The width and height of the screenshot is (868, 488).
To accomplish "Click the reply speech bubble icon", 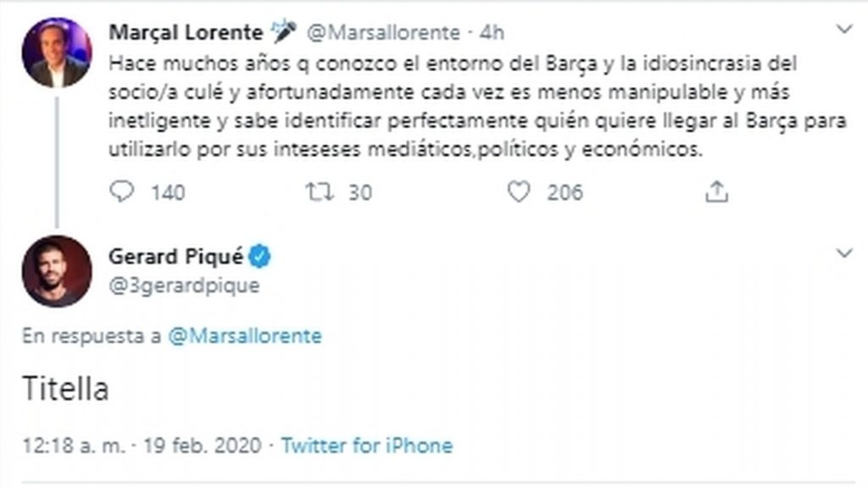I will pos(124,192).
